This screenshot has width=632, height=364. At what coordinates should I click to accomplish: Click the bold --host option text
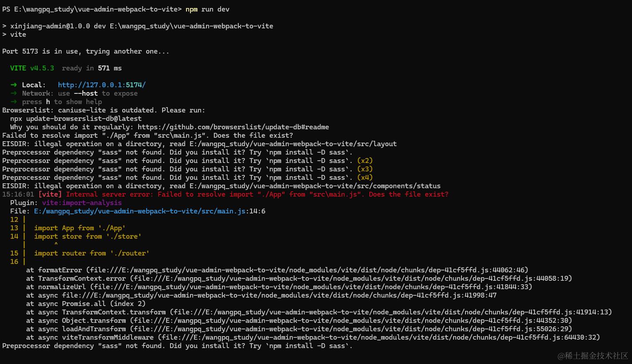85,93
